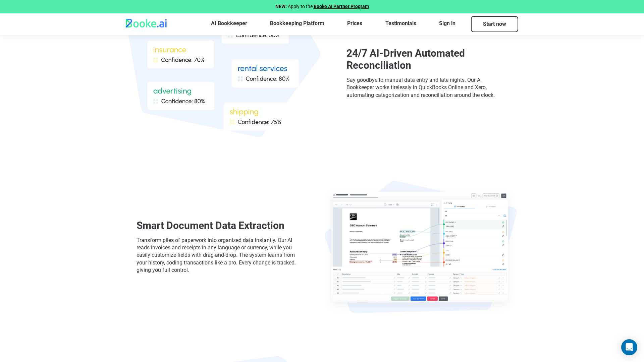Click the red Exclude button

coord(432,299)
